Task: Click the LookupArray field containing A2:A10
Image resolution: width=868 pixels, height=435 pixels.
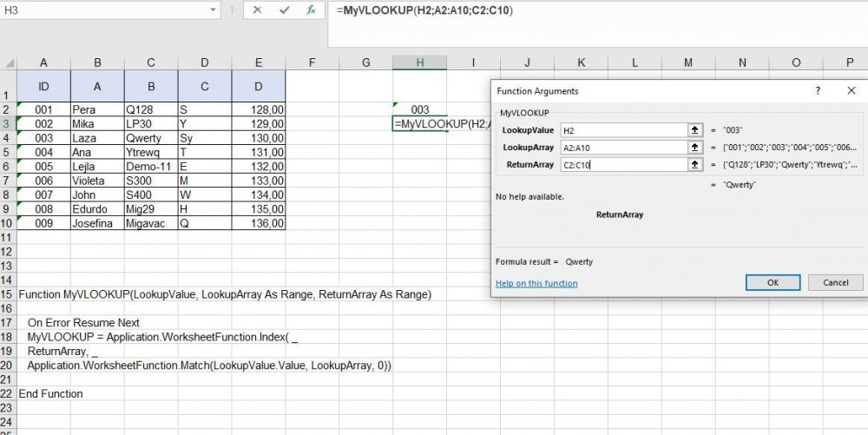Action: pyautogui.click(x=624, y=148)
